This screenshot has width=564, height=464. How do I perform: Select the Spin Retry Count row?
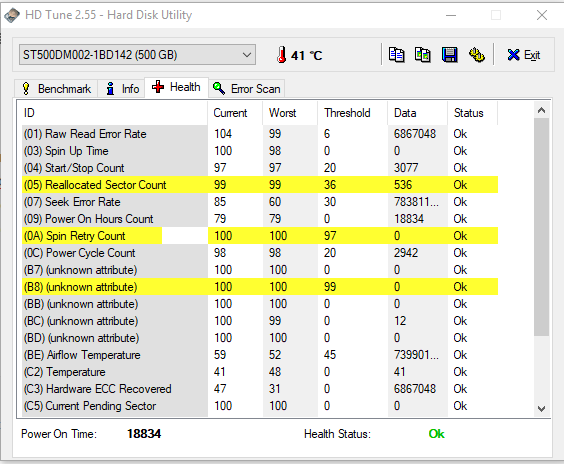pos(260,236)
